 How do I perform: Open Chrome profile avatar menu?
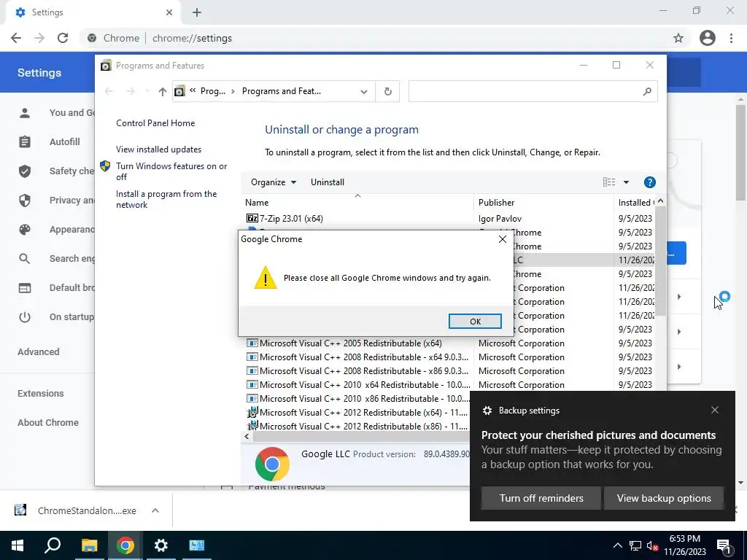point(708,38)
